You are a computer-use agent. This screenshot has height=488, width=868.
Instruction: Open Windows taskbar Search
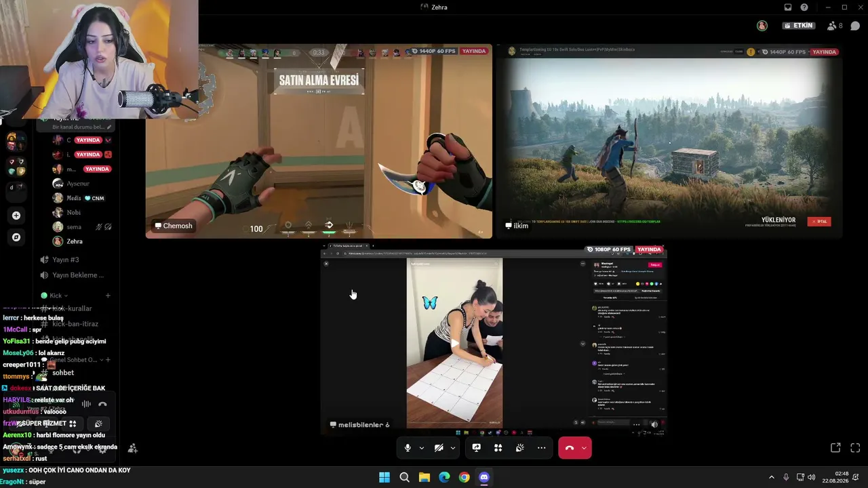tap(404, 477)
